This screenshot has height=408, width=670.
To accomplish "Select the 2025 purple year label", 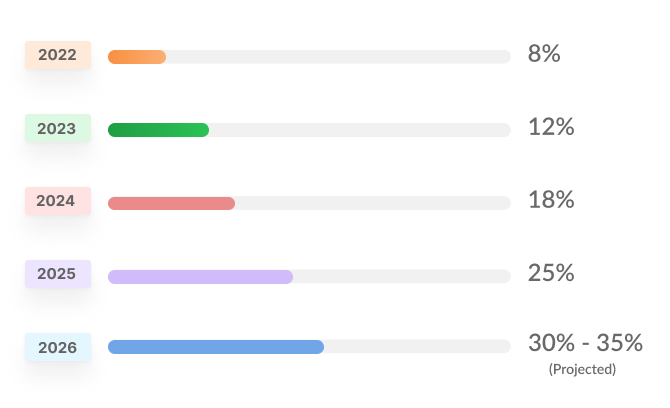I will pos(58,273).
